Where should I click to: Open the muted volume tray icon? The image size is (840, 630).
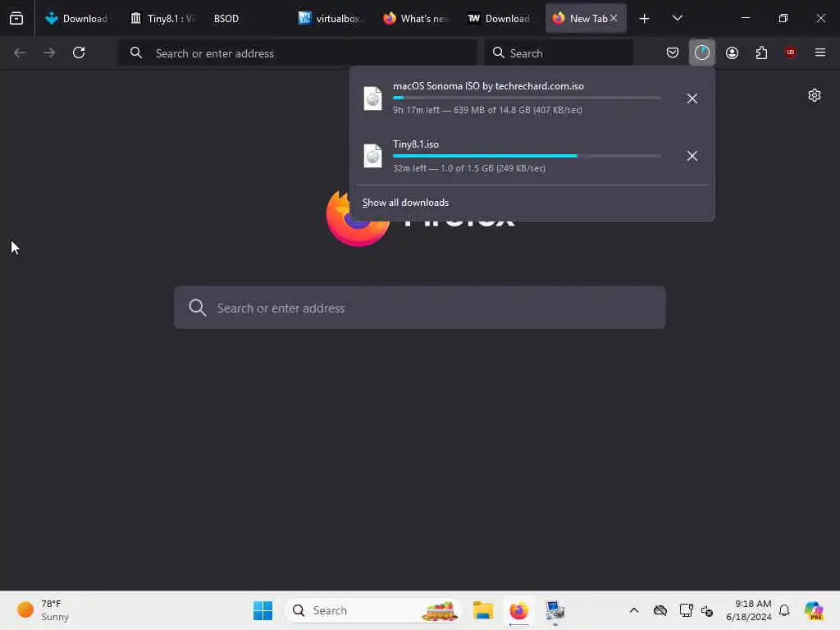706,610
